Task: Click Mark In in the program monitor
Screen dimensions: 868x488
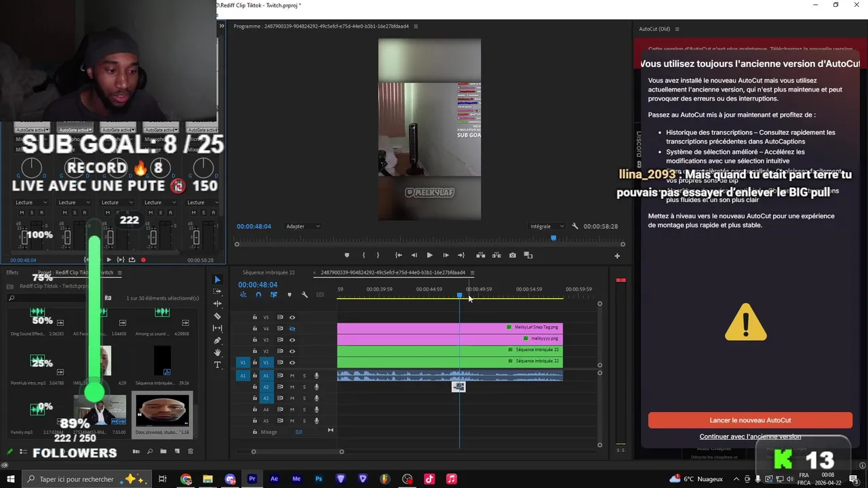Action: coord(363,256)
